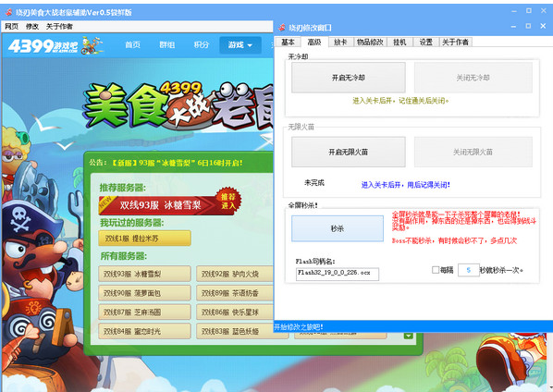Click the blue hint 进入关卡后开，用后记得关闭!
This screenshot has height=392, width=553.
[406, 185]
